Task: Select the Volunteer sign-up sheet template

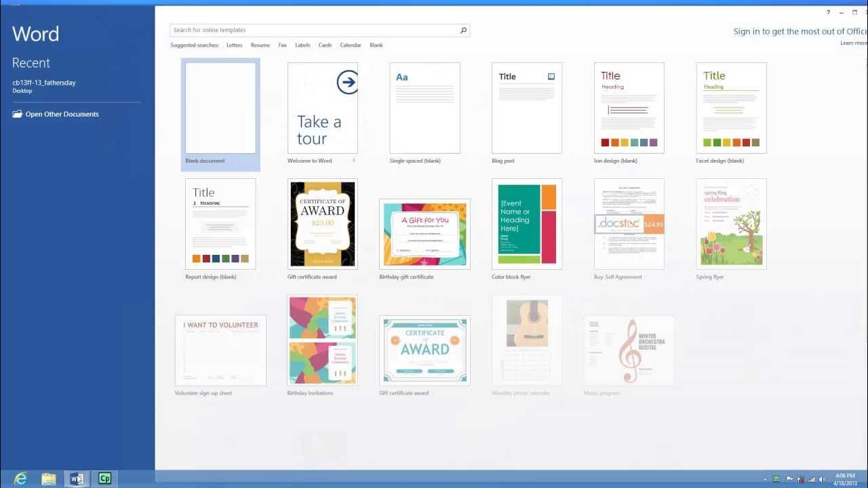Action: (220, 355)
